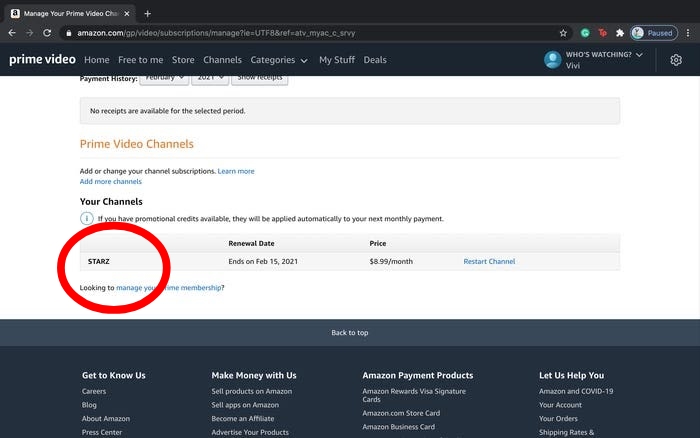Click Back to top bar
Image resolution: width=700 pixels, height=438 pixels.
coord(350,333)
